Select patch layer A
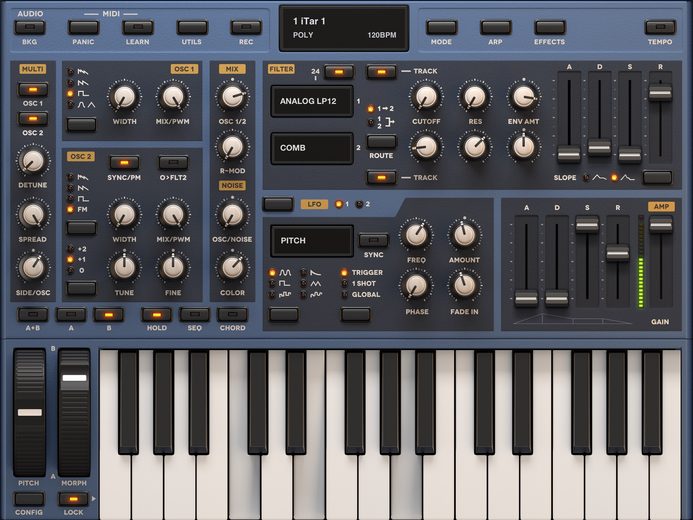This screenshot has width=693, height=520. (71, 315)
